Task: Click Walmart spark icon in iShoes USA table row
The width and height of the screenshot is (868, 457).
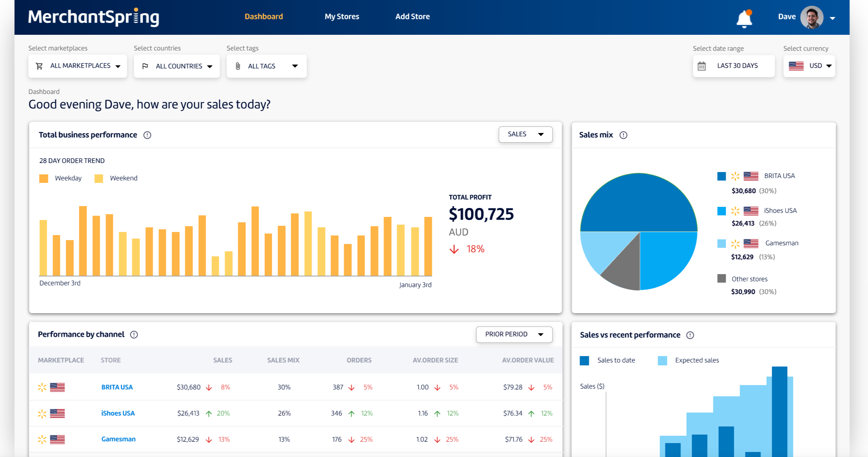Action: click(x=42, y=414)
